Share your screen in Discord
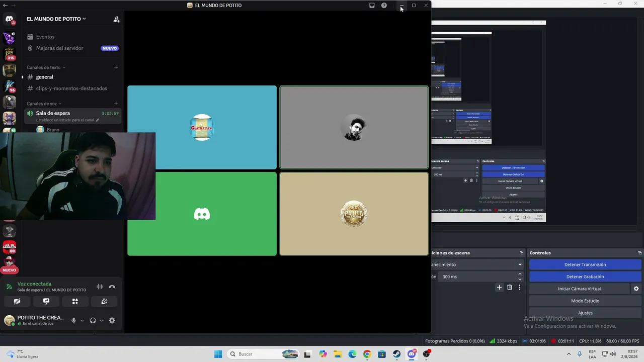 [x=46, y=301]
